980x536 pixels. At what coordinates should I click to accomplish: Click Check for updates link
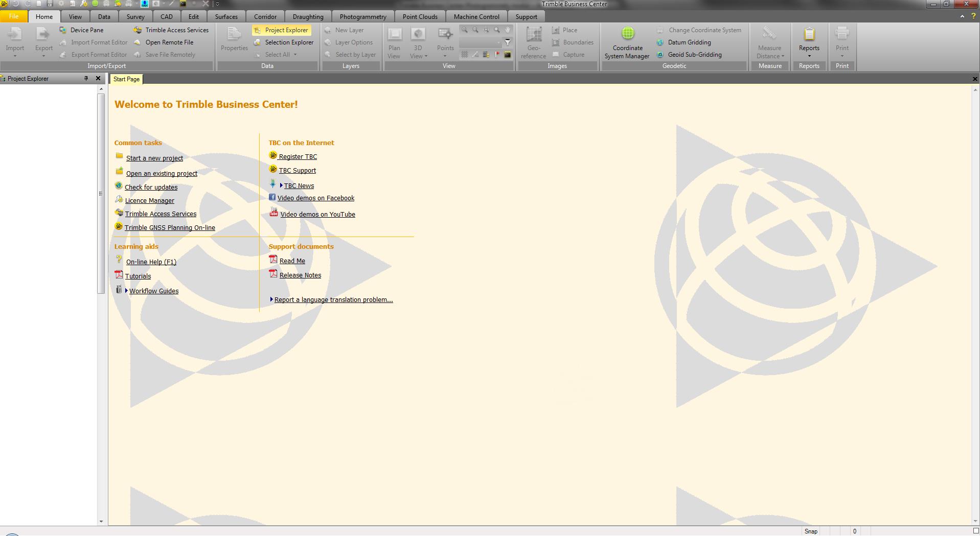[x=151, y=188]
